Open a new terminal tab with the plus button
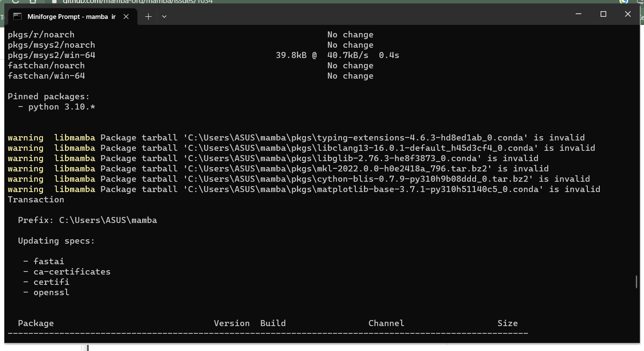644x351 pixels. coord(148,16)
